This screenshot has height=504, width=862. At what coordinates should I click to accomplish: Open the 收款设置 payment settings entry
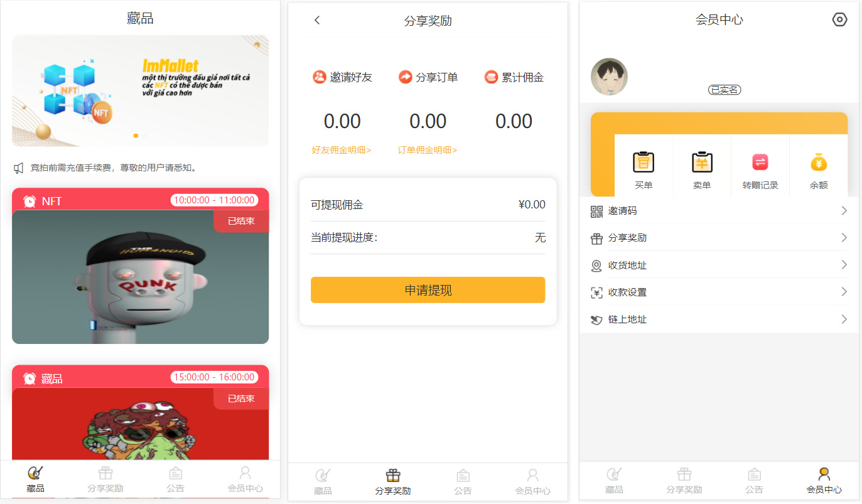[627, 292]
